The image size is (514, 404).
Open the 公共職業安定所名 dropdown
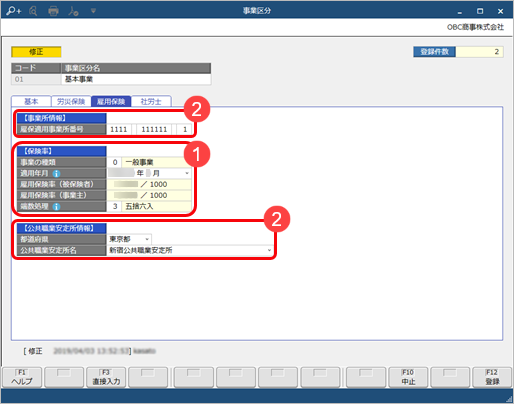pyautogui.click(x=269, y=250)
